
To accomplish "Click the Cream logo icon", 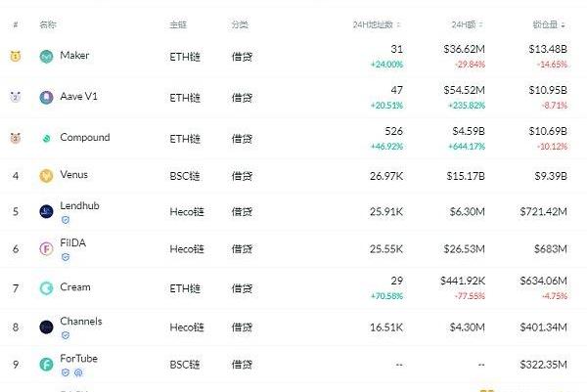I will point(46,288).
